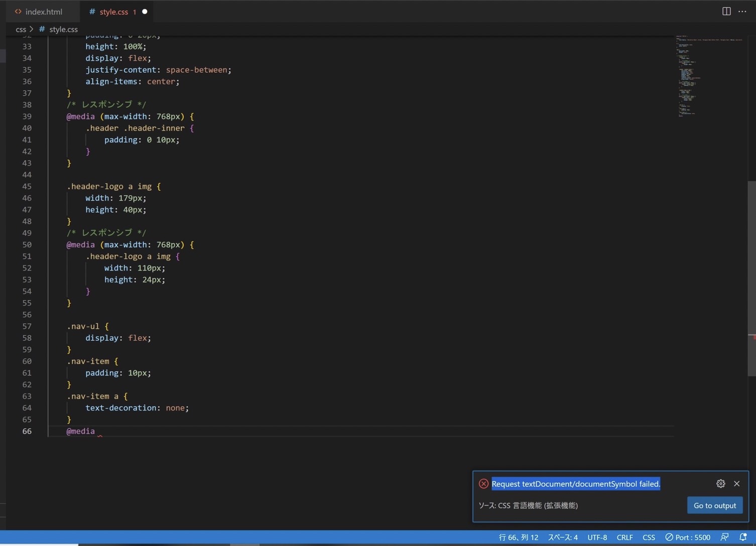Open the Split Editor icon top right
This screenshot has height=546, width=756.
coord(726,11)
